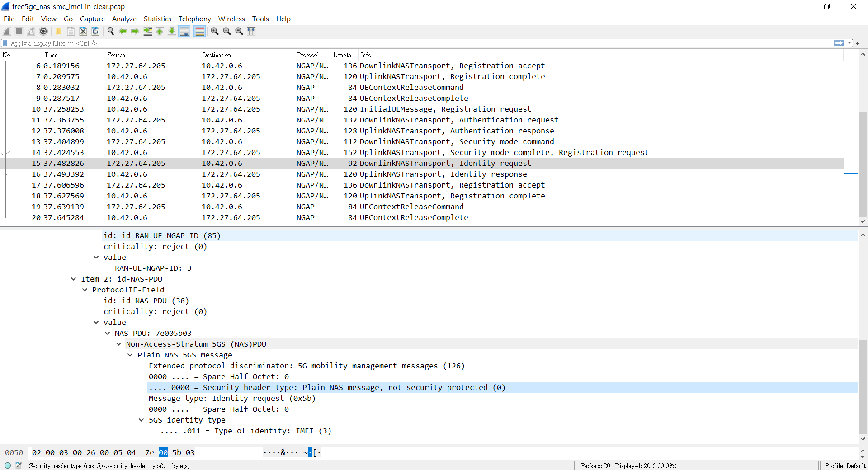Go forward in packet history
This screenshot has width=868, height=470.
pyautogui.click(x=135, y=31)
